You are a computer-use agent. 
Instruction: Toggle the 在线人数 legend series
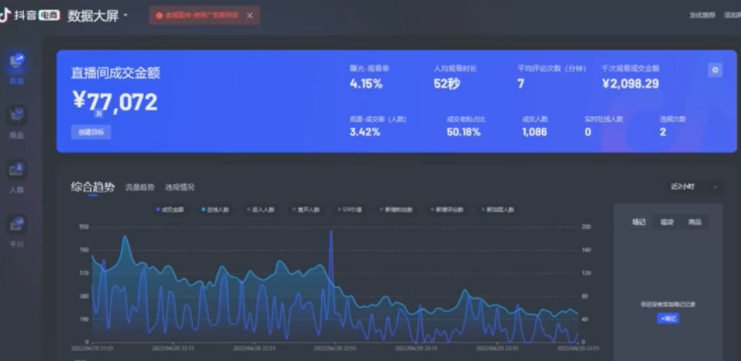[215, 209]
